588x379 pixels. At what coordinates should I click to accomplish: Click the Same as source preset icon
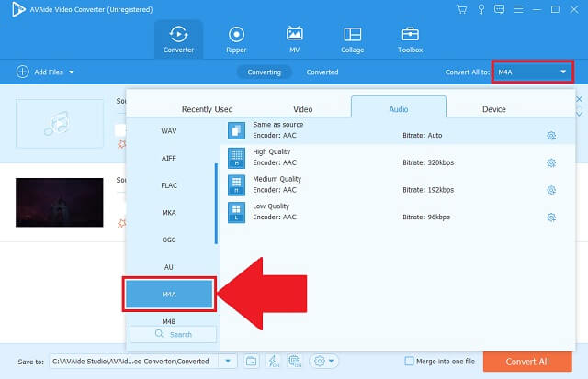click(237, 130)
